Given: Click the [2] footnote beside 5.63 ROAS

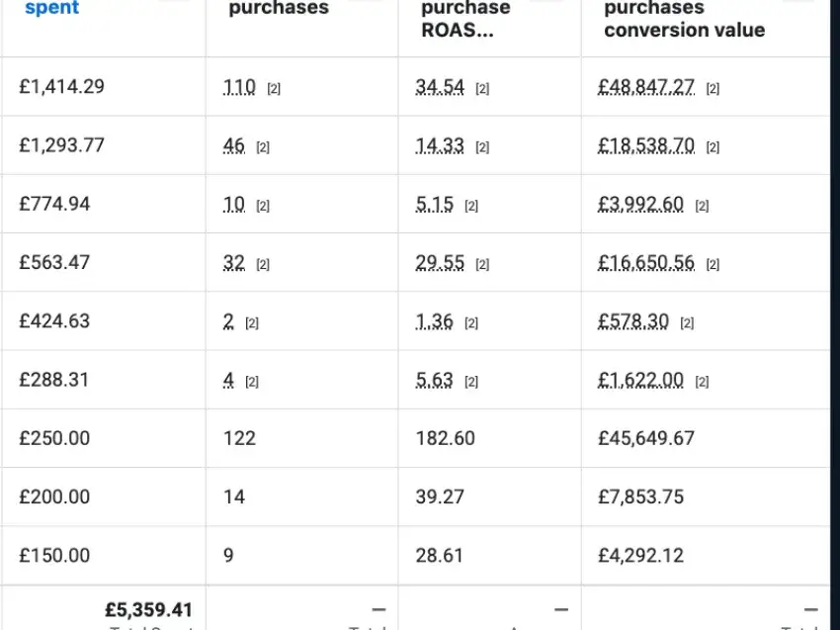Looking at the screenshot, I should pos(470,382).
